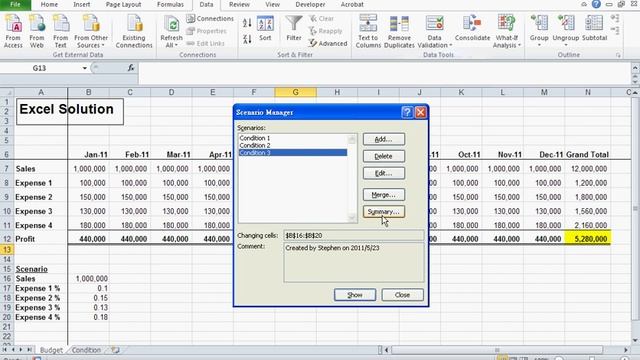
Task: Click the Scenario label cell A15
Action: point(40,269)
